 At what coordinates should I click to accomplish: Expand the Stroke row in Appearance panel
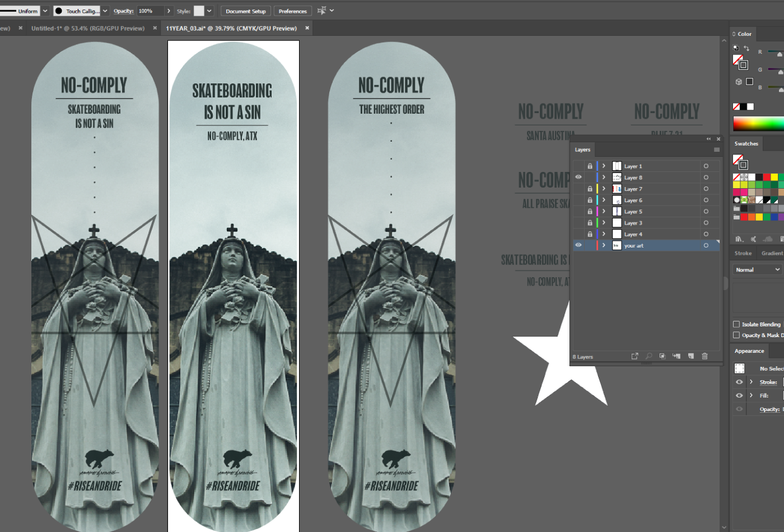point(751,382)
